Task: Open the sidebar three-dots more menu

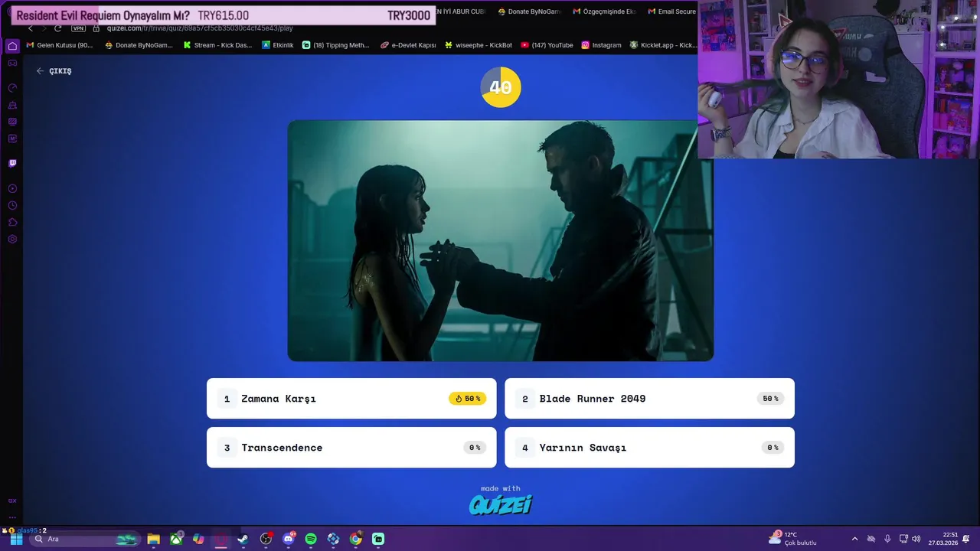Action: coord(12,517)
